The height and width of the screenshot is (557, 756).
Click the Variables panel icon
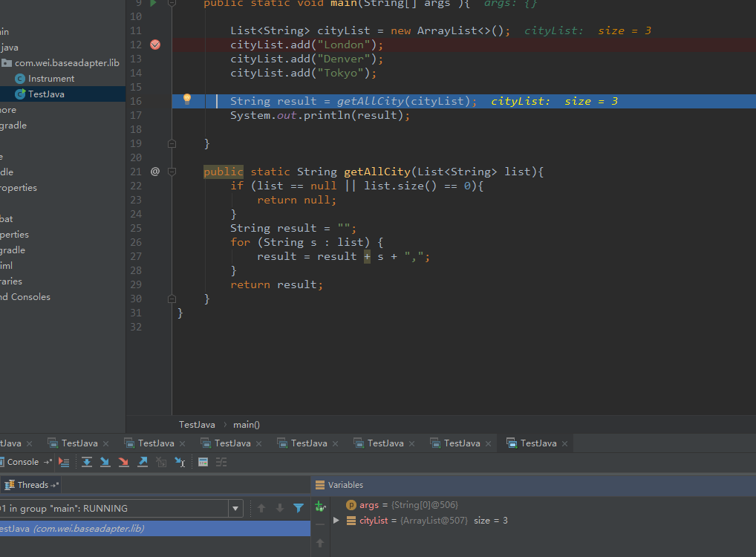(319, 485)
